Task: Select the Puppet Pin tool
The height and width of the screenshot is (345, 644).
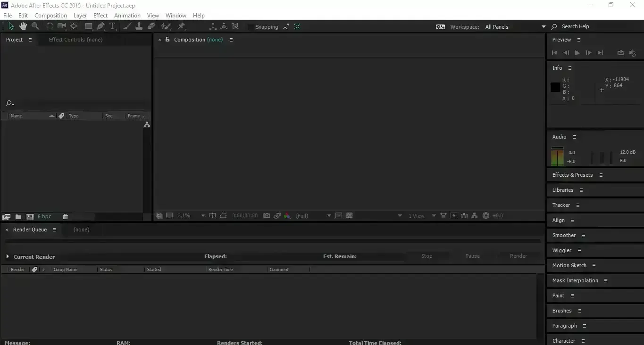Action: click(x=181, y=26)
